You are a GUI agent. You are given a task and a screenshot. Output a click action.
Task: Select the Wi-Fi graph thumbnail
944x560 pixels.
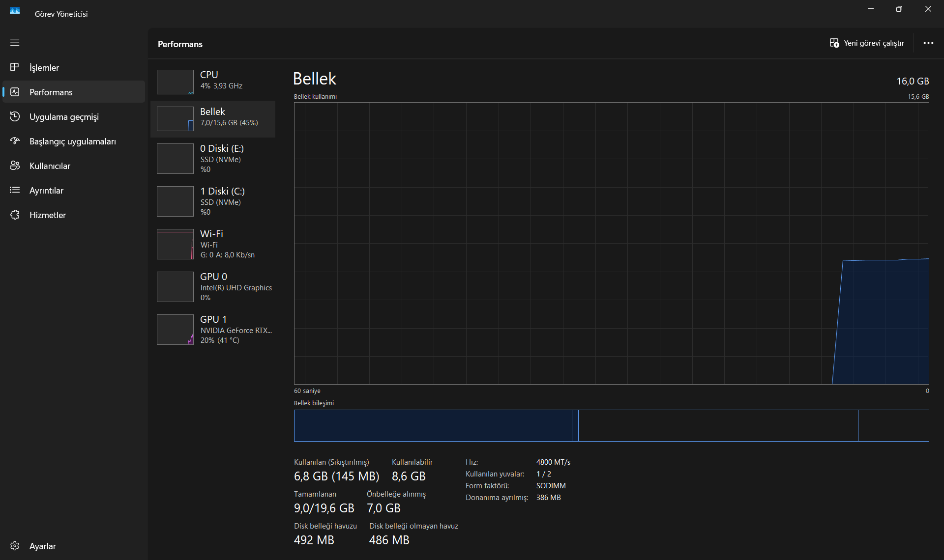coord(175,244)
